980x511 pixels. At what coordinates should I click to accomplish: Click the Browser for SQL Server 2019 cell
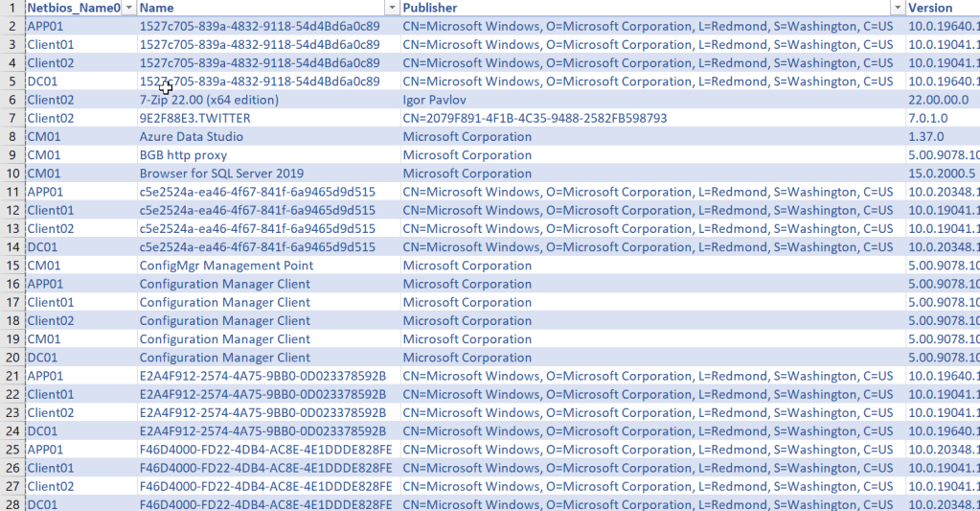(221, 174)
